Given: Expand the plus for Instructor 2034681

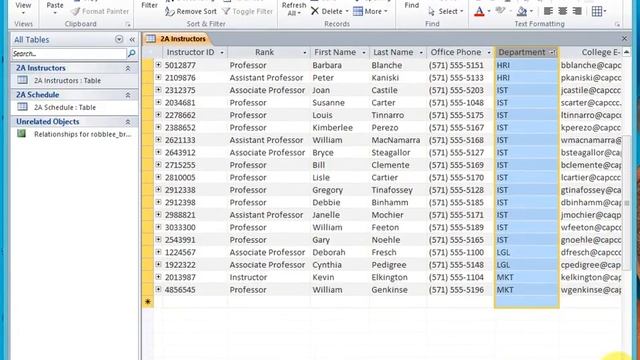Looking at the screenshot, I should tap(158, 102).
